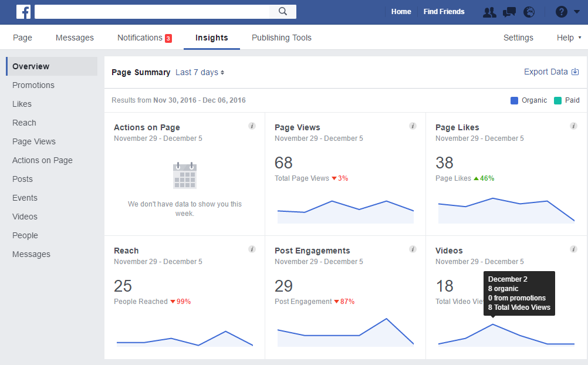Click the Post Engagements card title
The image size is (588, 365).
(312, 251)
